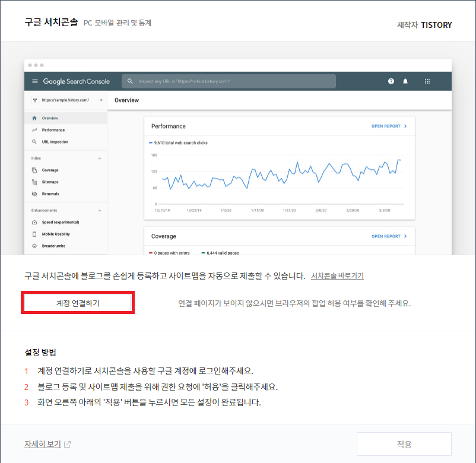The height and width of the screenshot is (463, 476).
Task: Collapse the Index section chevron
Action: (100, 158)
